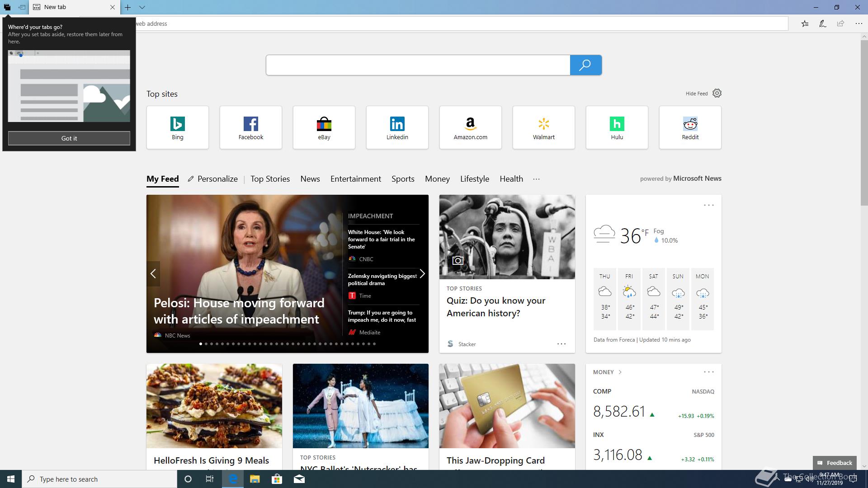Expand the tab previews chevron

tap(142, 7)
